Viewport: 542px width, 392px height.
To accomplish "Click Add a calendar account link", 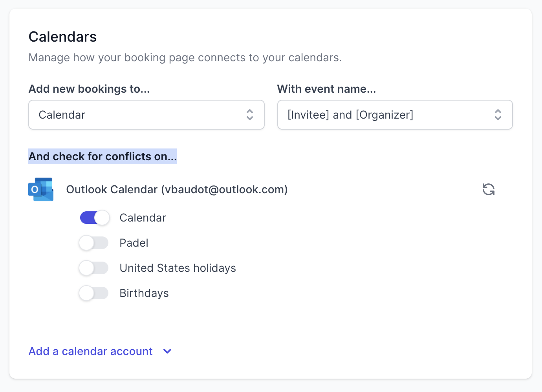I will [x=91, y=351].
